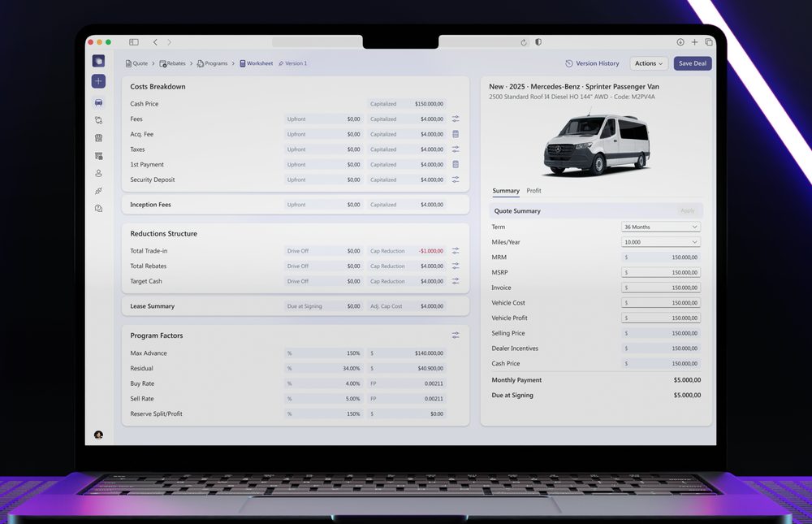This screenshot has width=812, height=524.
Task: Adjust Fees row settings sliders icon
Action: click(456, 119)
